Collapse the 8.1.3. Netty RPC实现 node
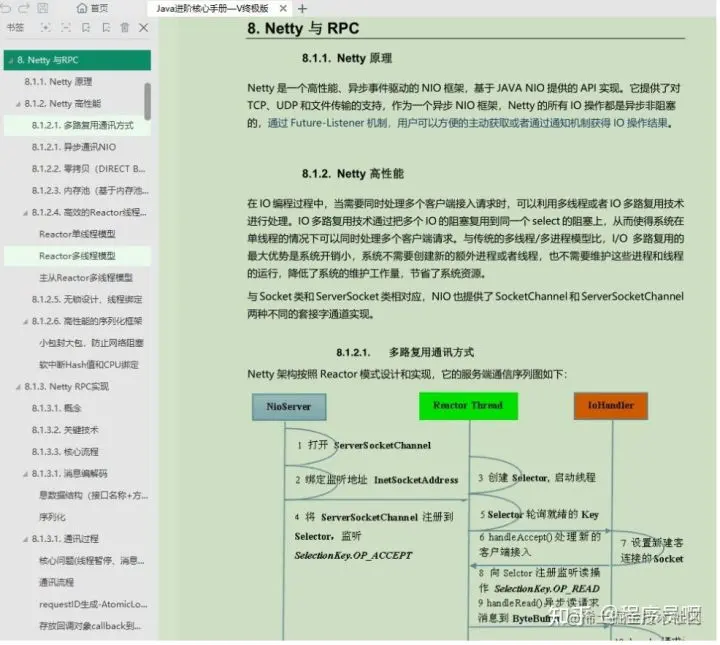 click(x=18, y=387)
